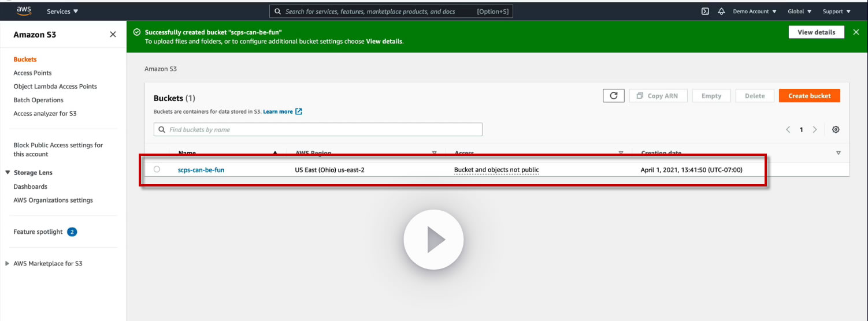Screen dimensions: 868x321
Task: Open Batch Operations in sidebar
Action: click(x=38, y=100)
